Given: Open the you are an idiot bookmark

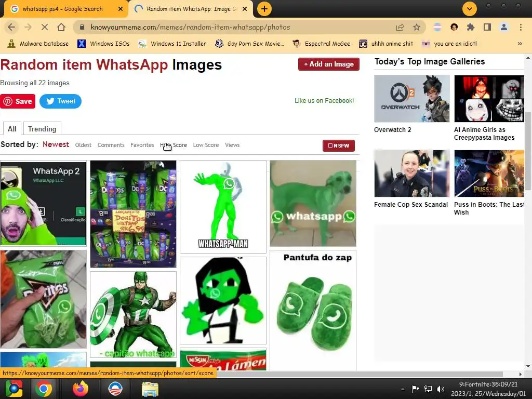Looking at the screenshot, I should coord(449,44).
